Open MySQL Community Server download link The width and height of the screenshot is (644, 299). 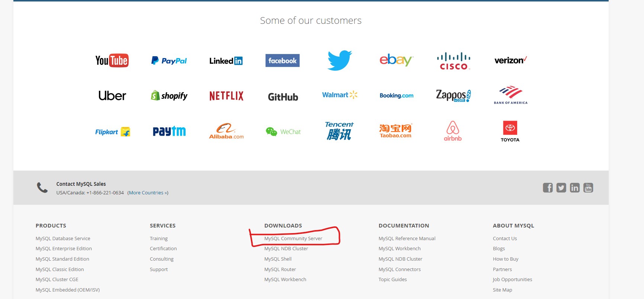(x=293, y=238)
